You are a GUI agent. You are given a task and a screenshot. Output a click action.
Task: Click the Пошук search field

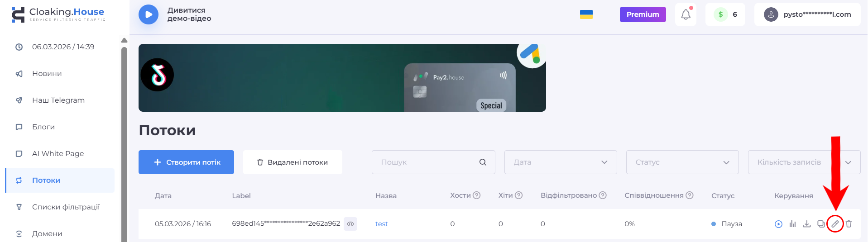433,162
